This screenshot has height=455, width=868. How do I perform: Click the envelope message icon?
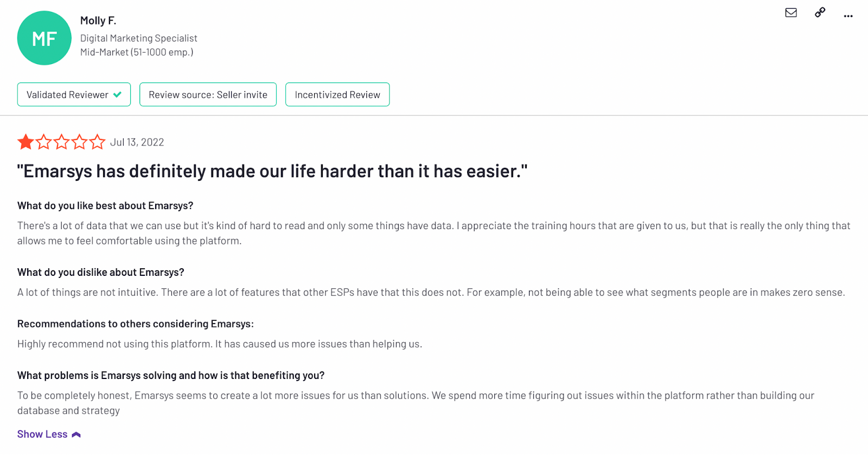pos(791,12)
